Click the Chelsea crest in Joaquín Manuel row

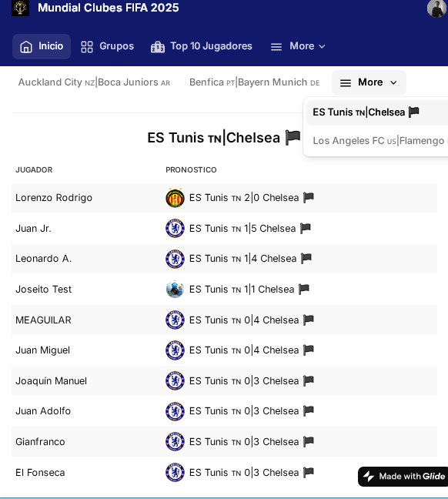[x=175, y=380]
